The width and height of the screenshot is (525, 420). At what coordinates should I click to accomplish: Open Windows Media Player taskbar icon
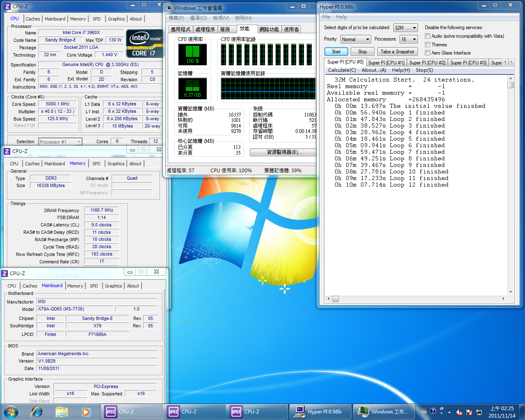[x=86, y=411]
